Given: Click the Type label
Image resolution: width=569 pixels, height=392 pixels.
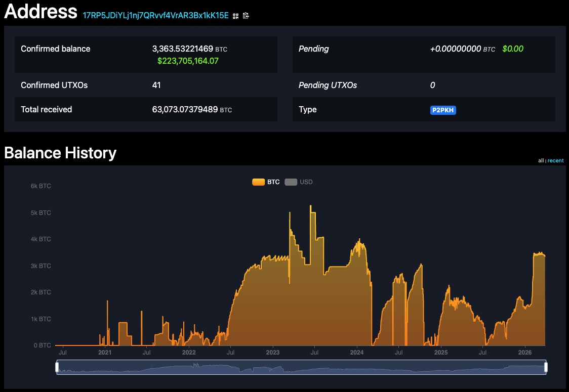Looking at the screenshot, I should tap(308, 110).
